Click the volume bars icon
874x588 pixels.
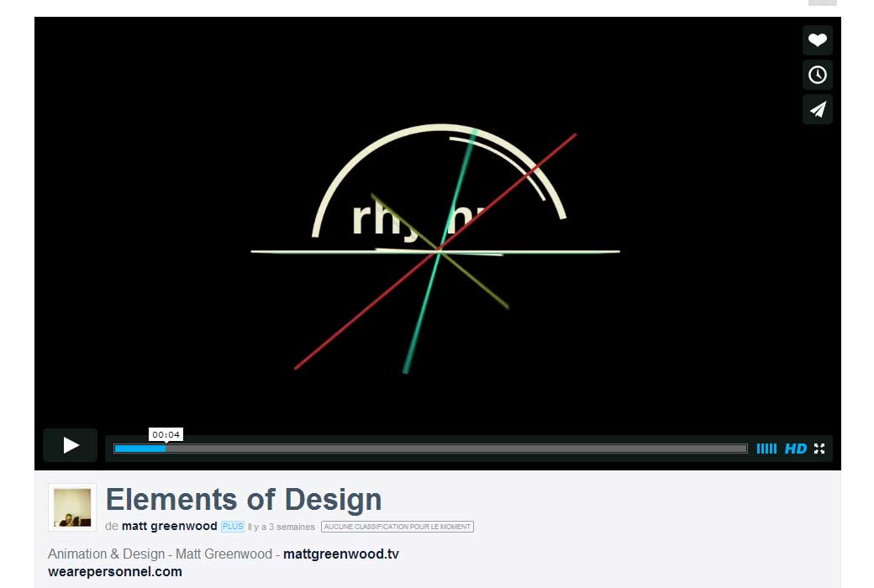pos(766,449)
